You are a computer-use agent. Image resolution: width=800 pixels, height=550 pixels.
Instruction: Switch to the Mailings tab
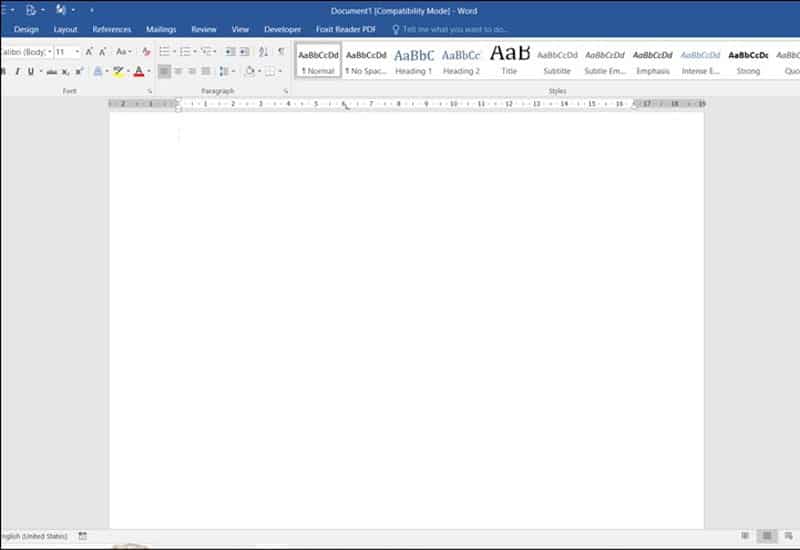pyautogui.click(x=161, y=30)
